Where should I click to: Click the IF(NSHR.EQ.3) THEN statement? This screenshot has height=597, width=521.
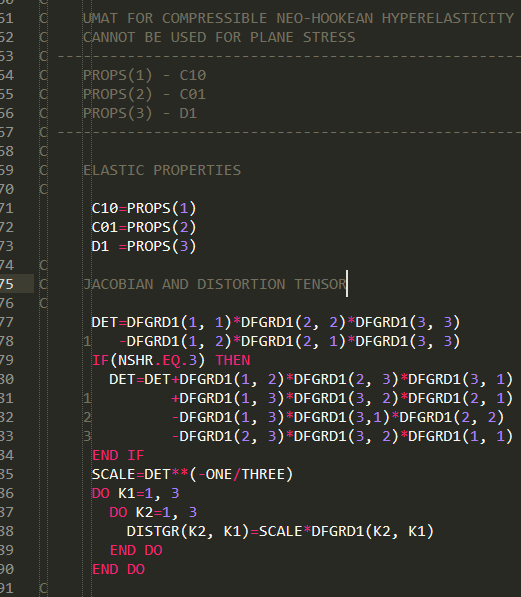[171, 360]
